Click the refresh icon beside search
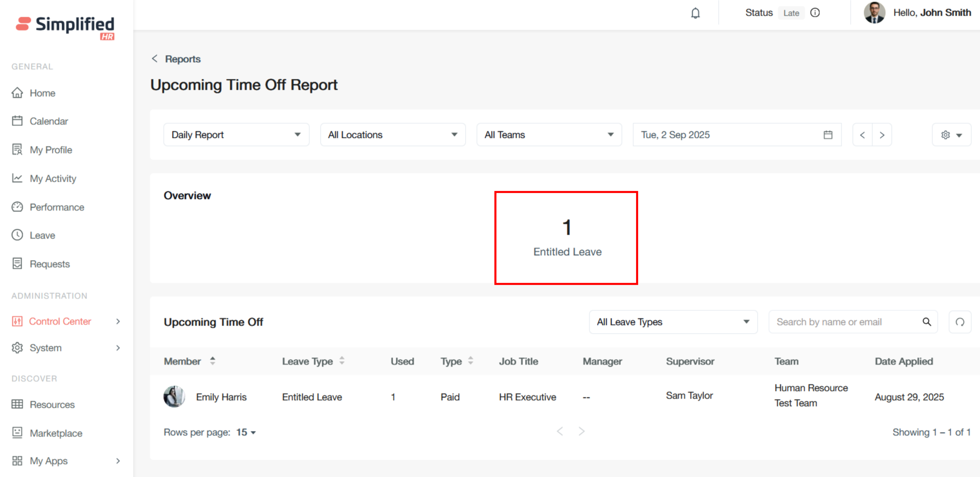Image resolution: width=980 pixels, height=477 pixels. point(959,322)
